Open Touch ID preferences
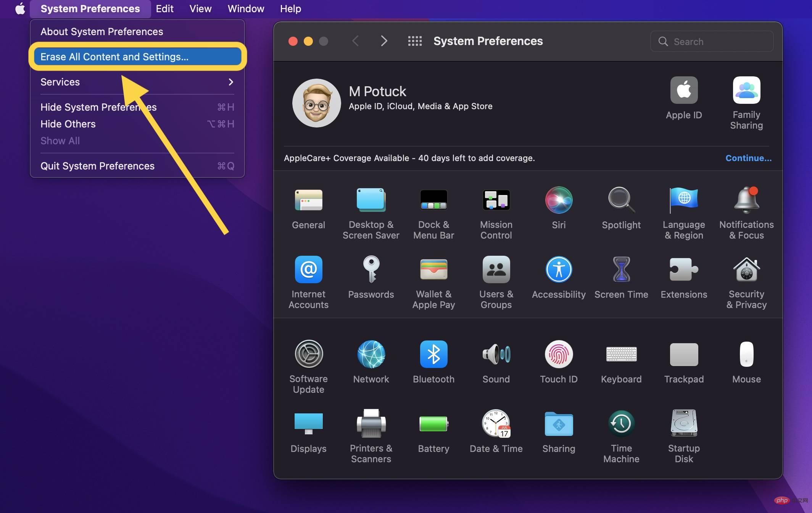The height and width of the screenshot is (513, 812). 559,361
